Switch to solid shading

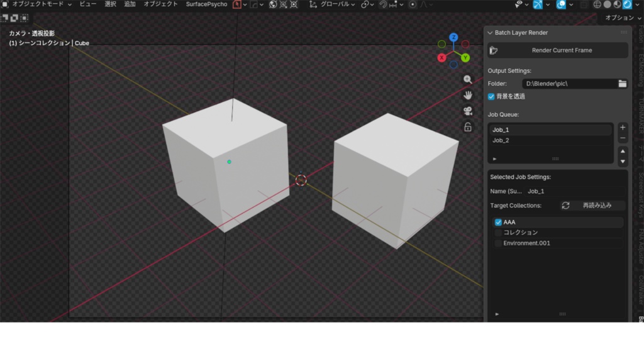tap(607, 4)
